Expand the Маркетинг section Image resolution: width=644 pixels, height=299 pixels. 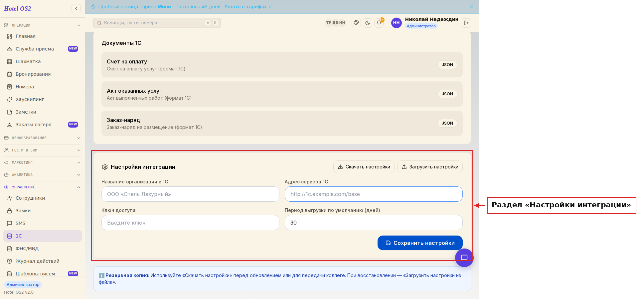point(42,162)
